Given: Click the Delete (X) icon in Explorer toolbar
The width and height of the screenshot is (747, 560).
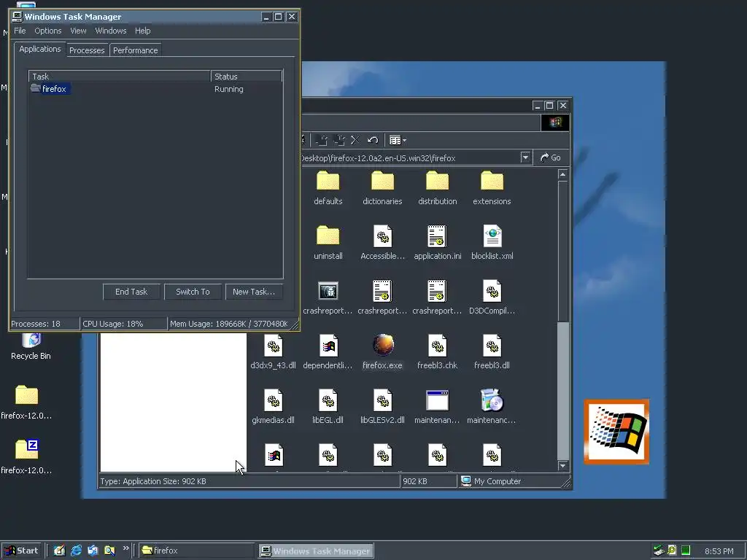Looking at the screenshot, I should (355, 140).
